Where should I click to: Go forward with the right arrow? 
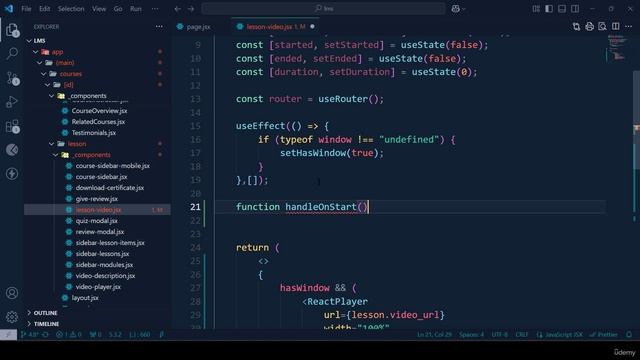pyautogui.click(x=191, y=9)
